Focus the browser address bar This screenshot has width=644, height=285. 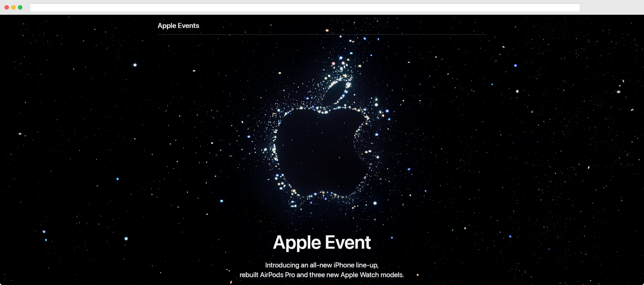click(x=305, y=7)
